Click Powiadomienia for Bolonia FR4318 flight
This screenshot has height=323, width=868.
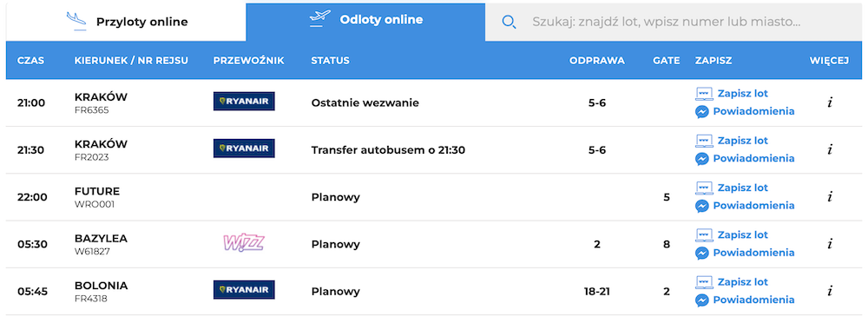(x=753, y=300)
